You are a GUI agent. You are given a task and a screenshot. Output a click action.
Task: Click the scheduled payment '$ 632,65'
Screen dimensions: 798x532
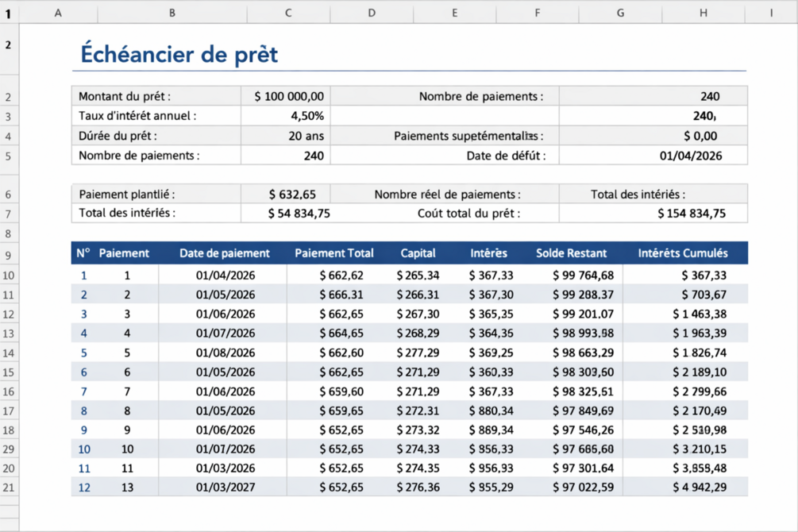click(292, 195)
